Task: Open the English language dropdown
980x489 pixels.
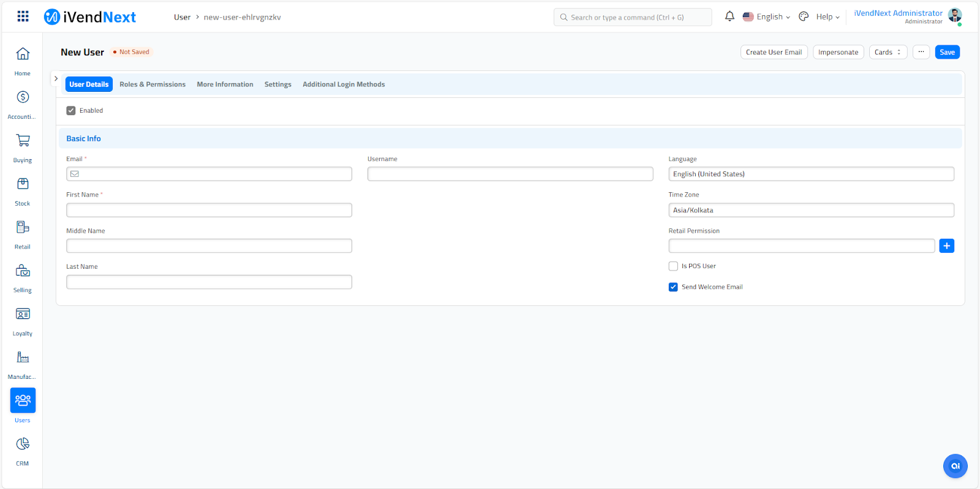Action: [766, 17]
